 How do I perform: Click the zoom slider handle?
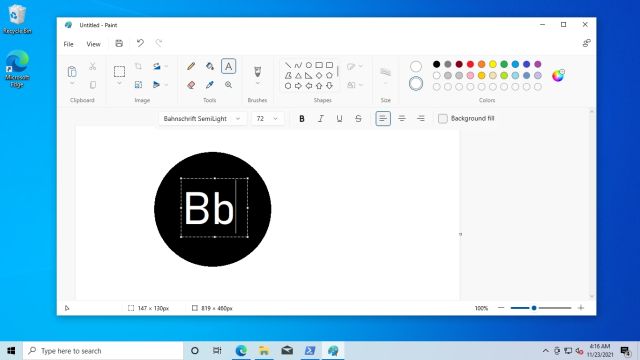tap(534, 308)
